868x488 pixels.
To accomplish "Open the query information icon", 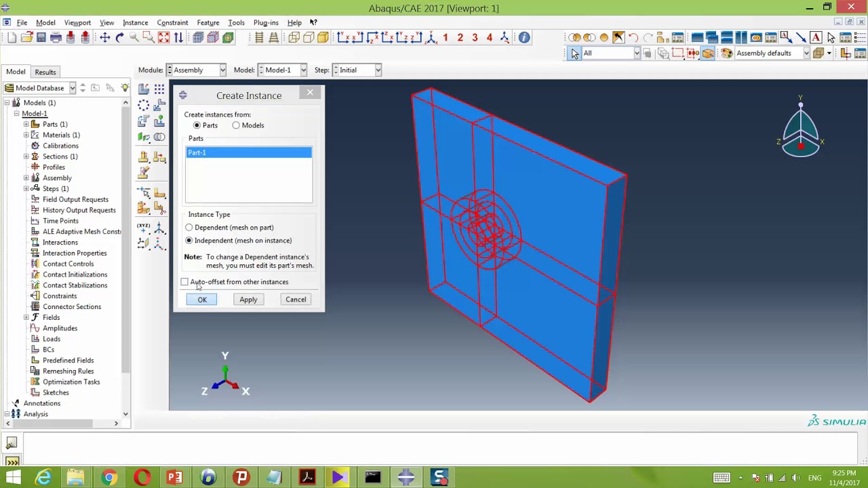I will (524, 38).
